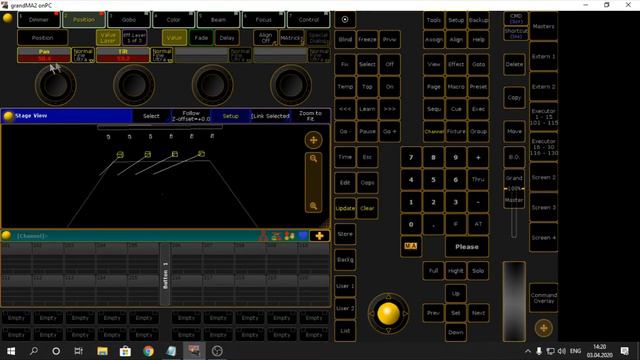Viewport: 640px width, 360px height.
Task: Open the third encoder resolution selector
Action: click(240, 55)
